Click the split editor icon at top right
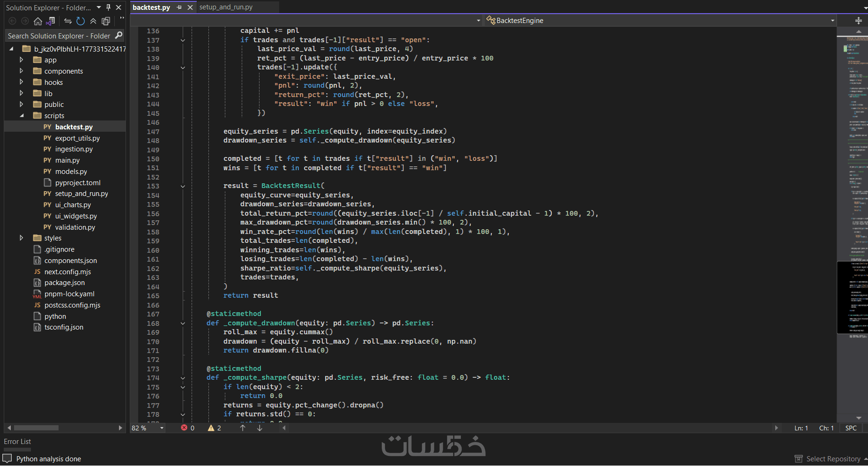Screen dimensions: 868x466 [x=858, y=21]
